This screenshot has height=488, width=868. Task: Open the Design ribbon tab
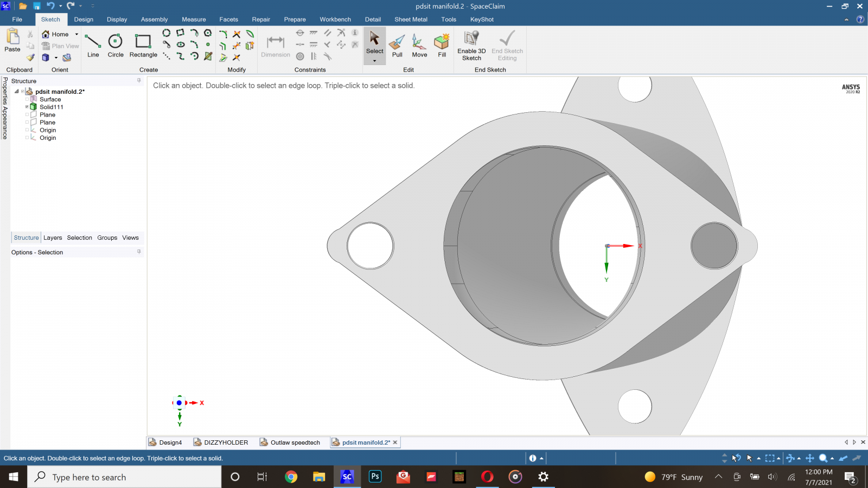tap(84, 20)
